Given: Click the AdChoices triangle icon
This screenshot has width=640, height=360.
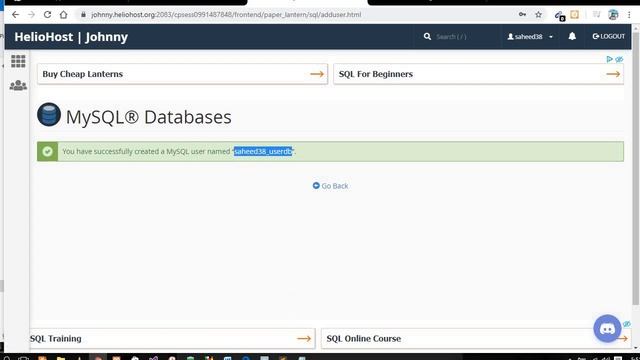Looking at the screenshot, I should 609,59.
